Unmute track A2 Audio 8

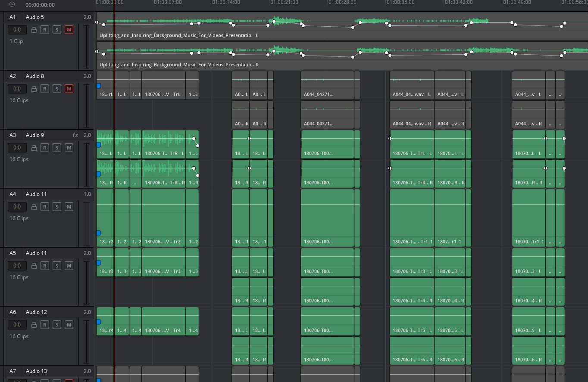[x=69, y=89]
